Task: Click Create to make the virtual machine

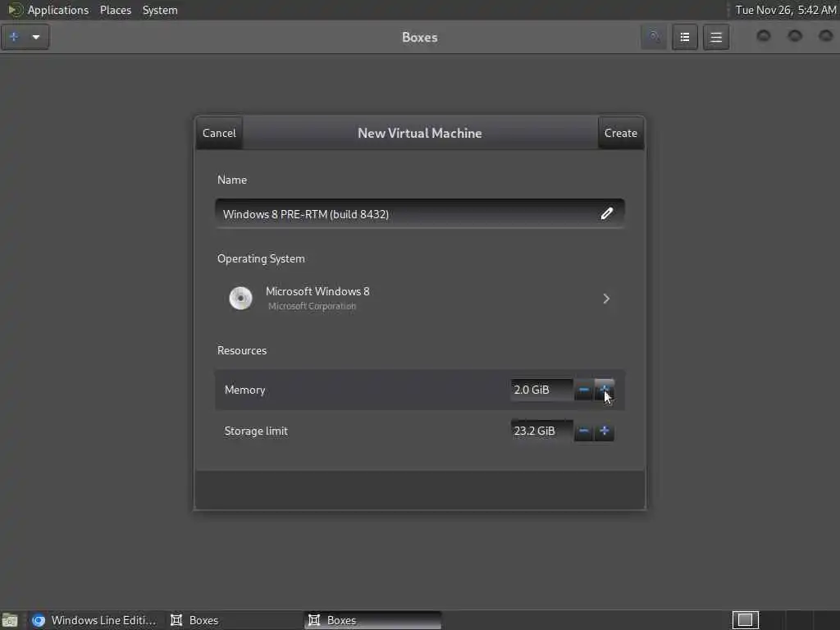Action: click(621, 133)
